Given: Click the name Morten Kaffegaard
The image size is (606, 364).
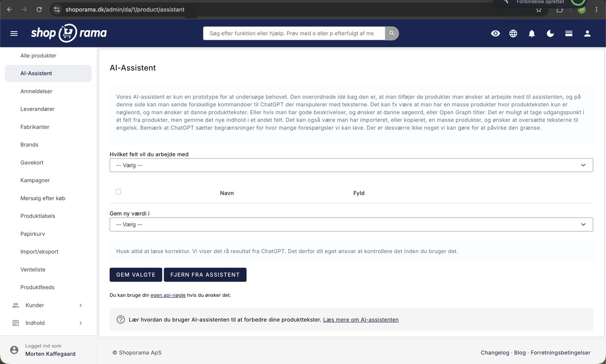Looking at the screenshot, I should tap(50, 354).
